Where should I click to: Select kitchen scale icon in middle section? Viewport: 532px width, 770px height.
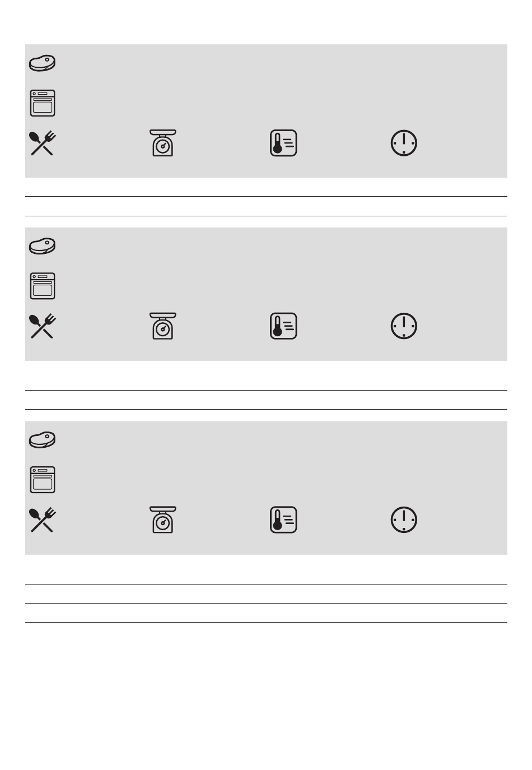click(163, 326)
